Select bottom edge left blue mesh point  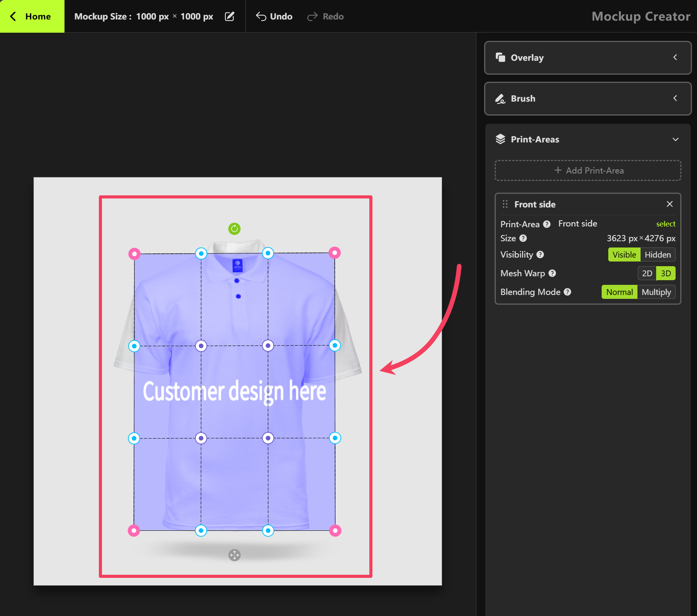201,530
